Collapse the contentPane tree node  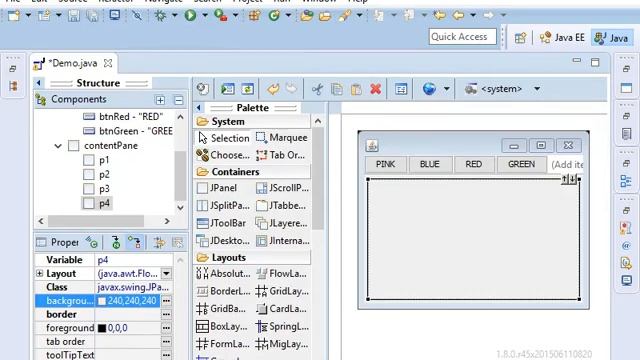(58, 146)
